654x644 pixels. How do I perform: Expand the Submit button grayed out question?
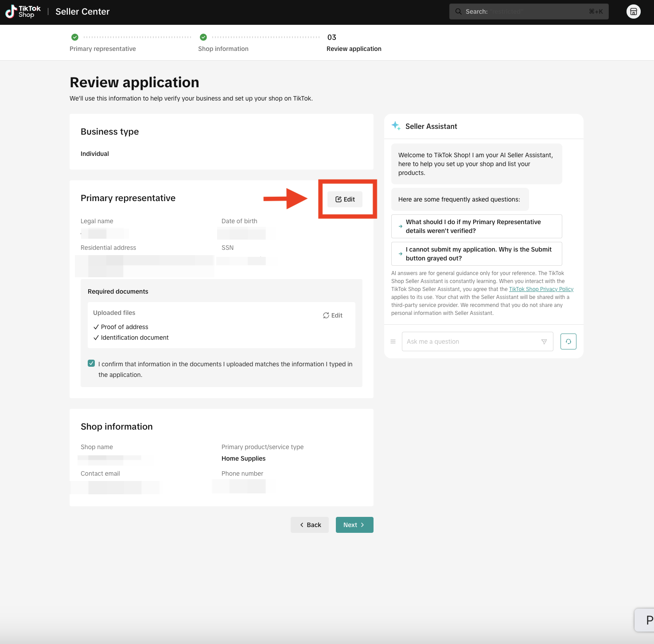476,254
